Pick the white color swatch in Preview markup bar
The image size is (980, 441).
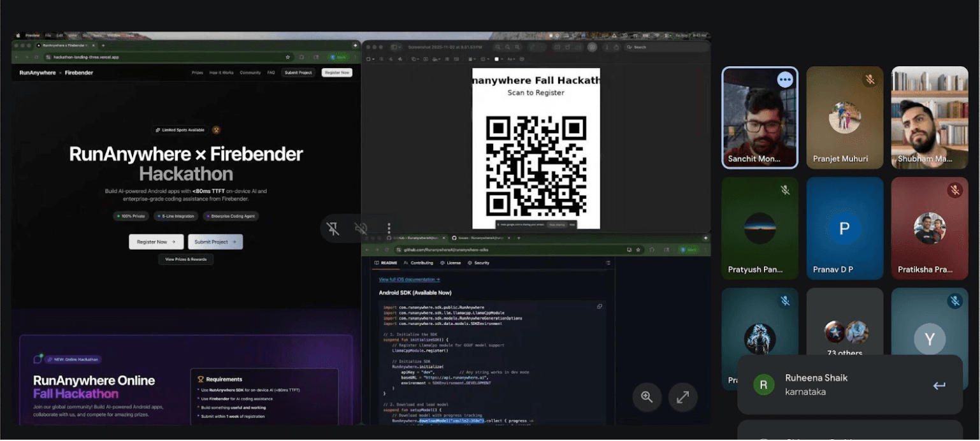(496, 59)
